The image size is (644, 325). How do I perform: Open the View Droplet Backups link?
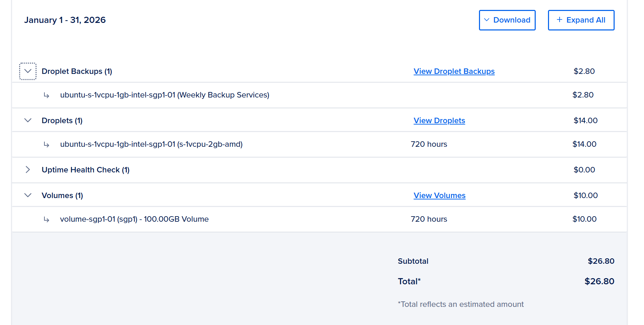pos(454,71)
